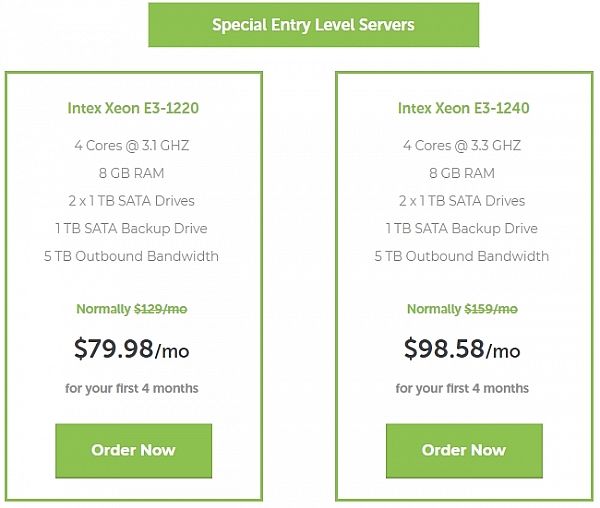This screenshot has width=600, height=508.
Task: Click the crossed-out $129/mo normal price
Action: pyautogui.click(x=160, y=309)
